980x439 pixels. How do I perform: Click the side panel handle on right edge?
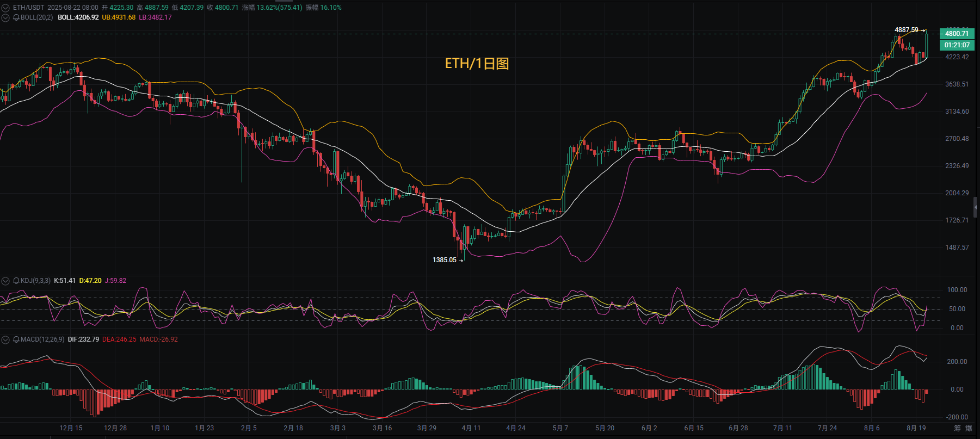[975, 207]
